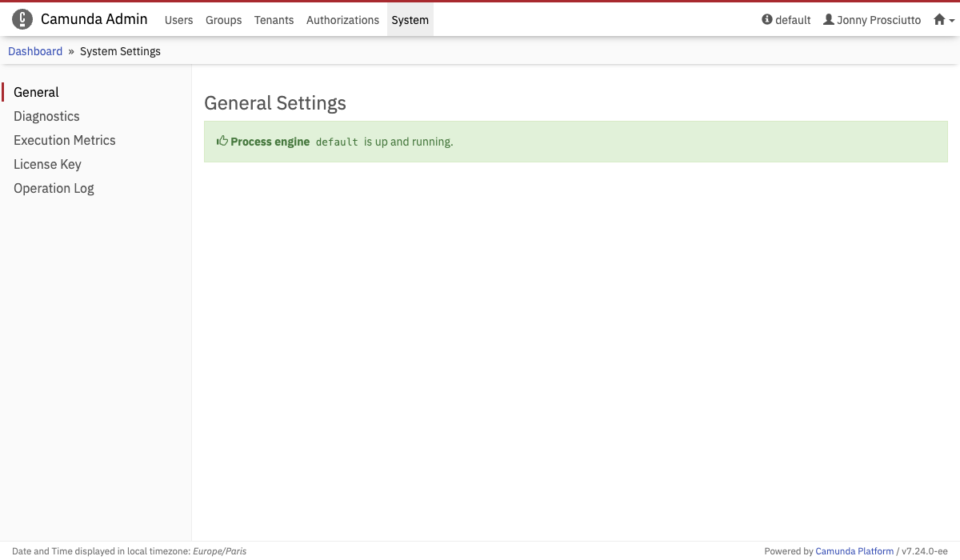The width and height of the screenshot is (960, 560).
Task: Click the info icon beside default engine
Action: (766, 20)
